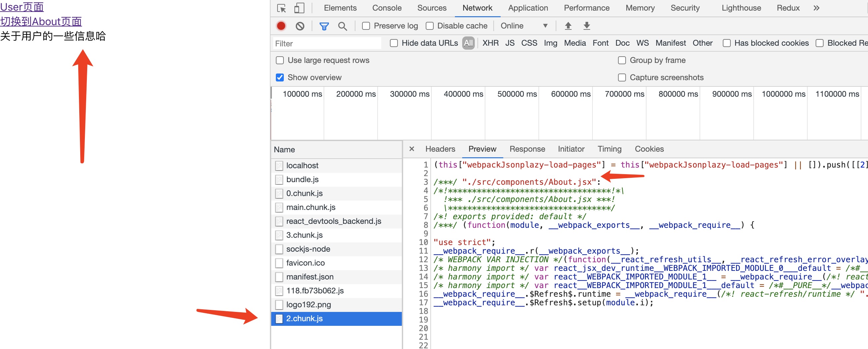Enable the Disable cache checkbox
Viewport: 868px width, 349px height.
(x=430, y=26)
